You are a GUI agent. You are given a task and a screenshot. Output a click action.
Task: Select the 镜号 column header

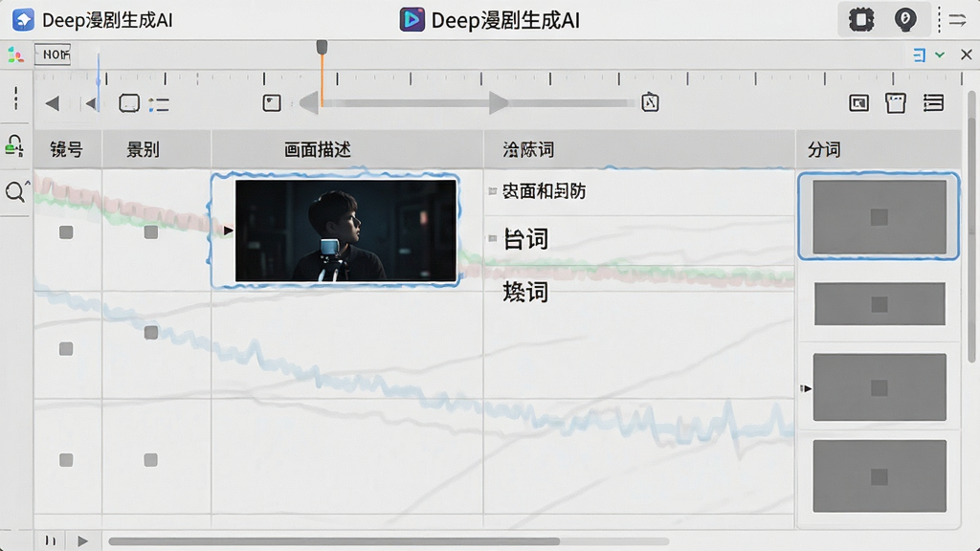66,150
